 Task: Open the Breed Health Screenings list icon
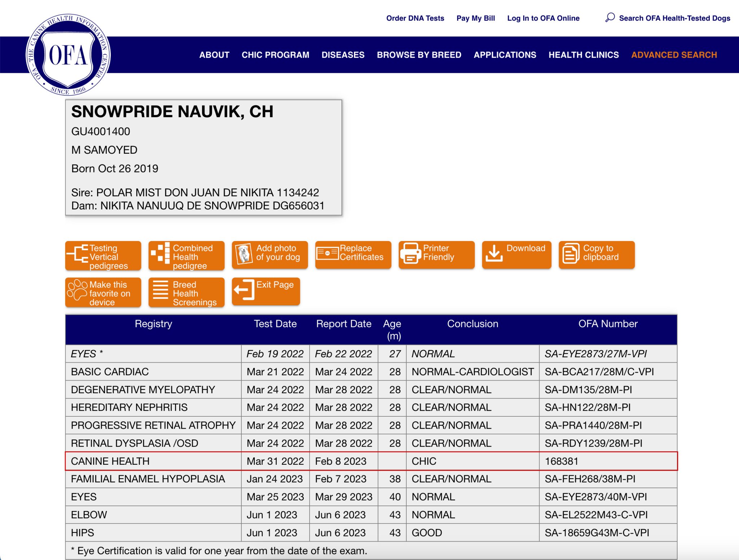click(x=161, y=290)
